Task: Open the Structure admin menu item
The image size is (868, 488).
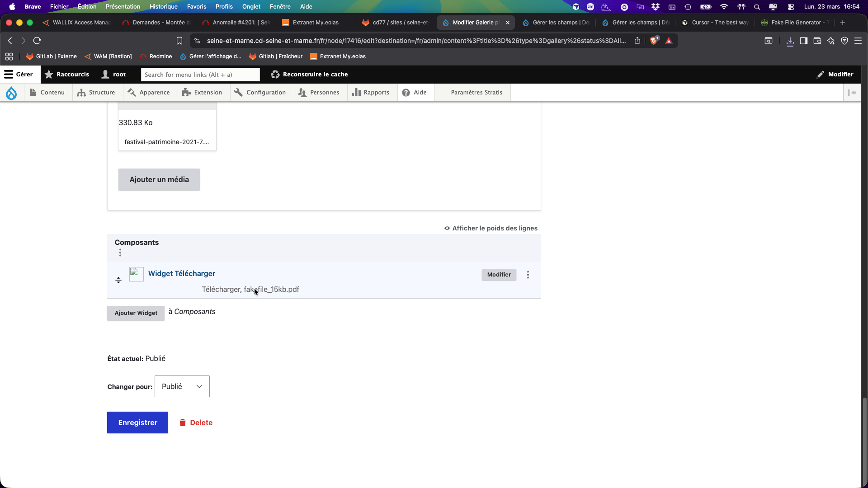Action: tap(96, 93)
